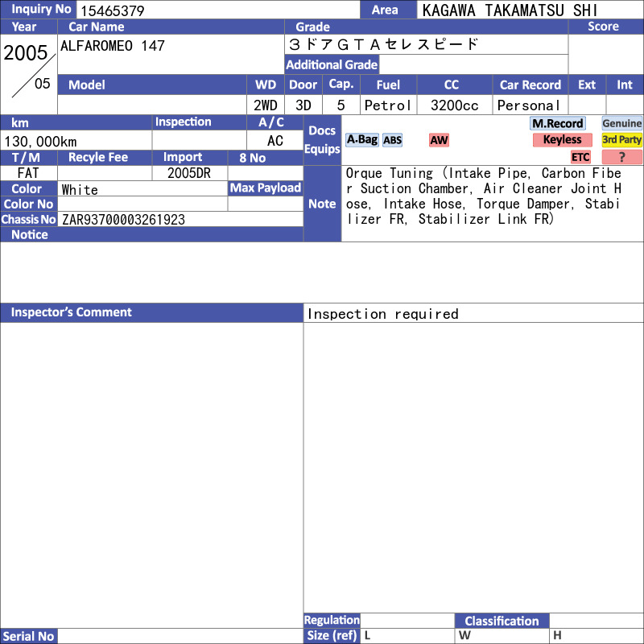Click the Inspector's Comment header
The width and height of the screenshot is (644, 644).
151,312
